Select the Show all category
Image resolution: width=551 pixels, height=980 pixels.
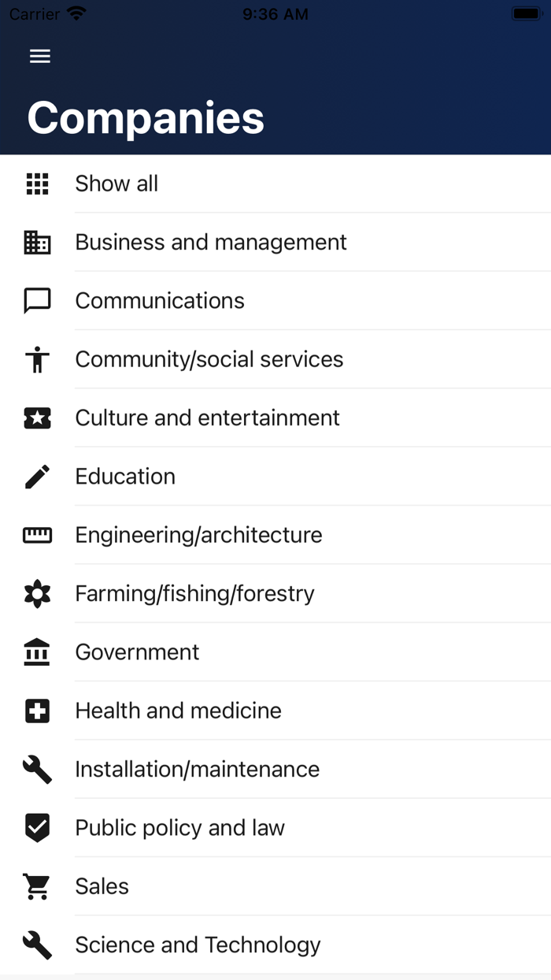(x=116, y=184)
